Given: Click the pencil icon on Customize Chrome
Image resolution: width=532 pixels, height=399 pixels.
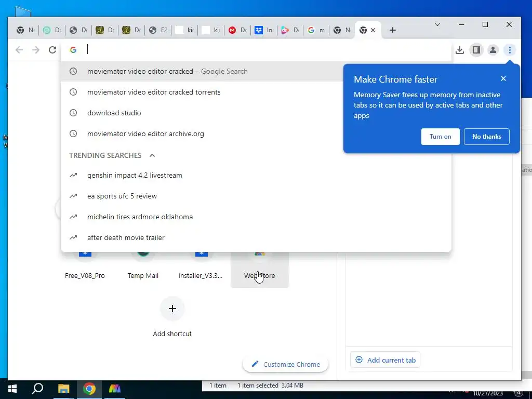Looking at the screenshot, I should [255, 364].
